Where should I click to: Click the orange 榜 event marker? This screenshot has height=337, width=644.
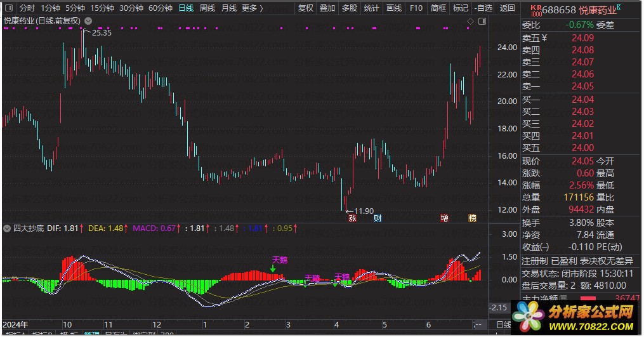point(473,218)
